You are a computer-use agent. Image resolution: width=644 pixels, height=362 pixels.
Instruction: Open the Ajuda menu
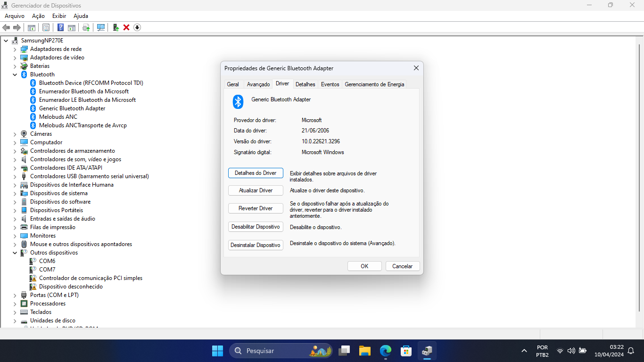81,16
